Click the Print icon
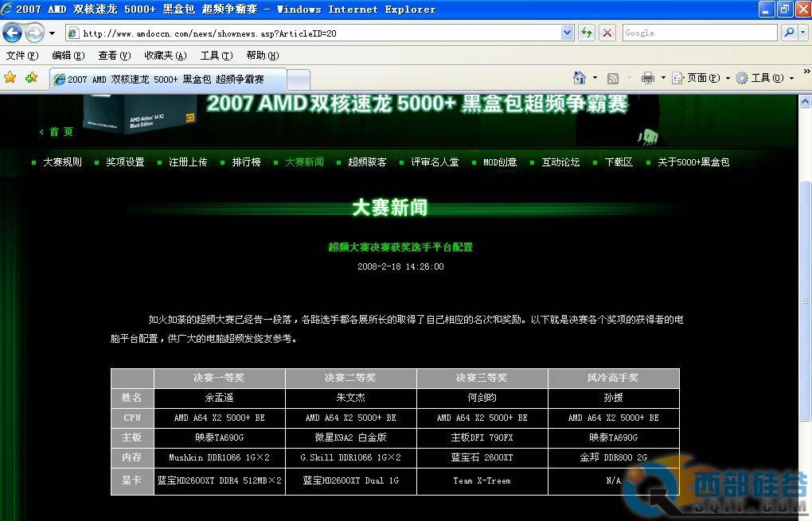This screenshot has width=812, height=521. click(x=647, y=78)
